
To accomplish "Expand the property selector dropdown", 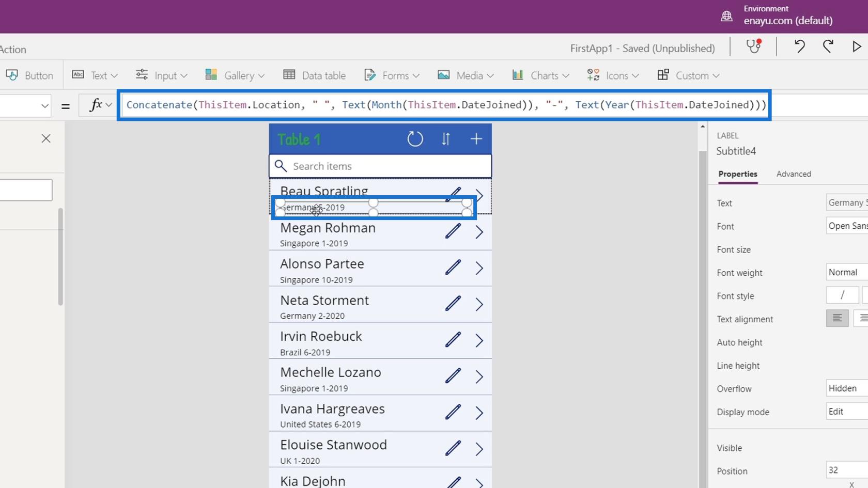I will tap(44, 106).
